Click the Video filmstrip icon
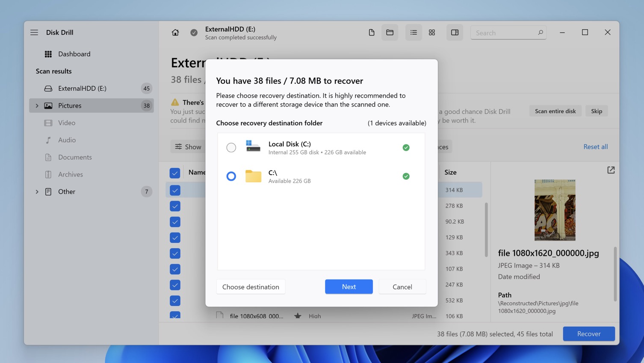The image size is (644, 363). [48, 123]
